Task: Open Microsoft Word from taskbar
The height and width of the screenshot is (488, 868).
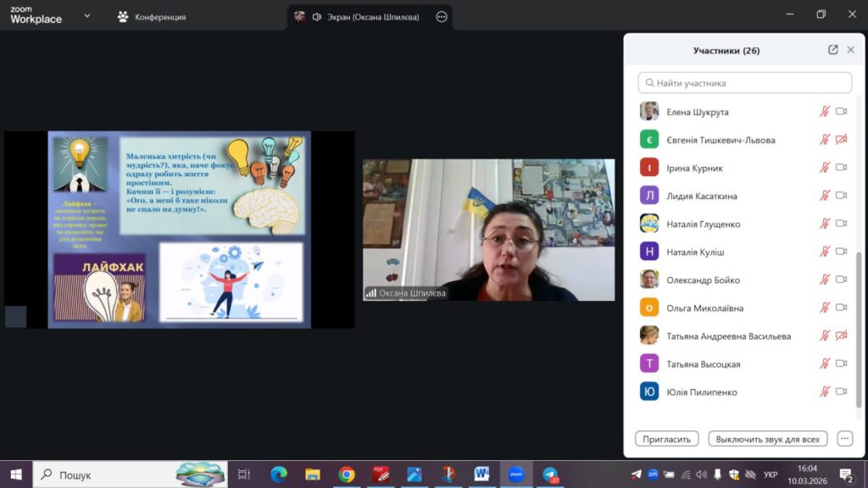Action: point(481,474)
